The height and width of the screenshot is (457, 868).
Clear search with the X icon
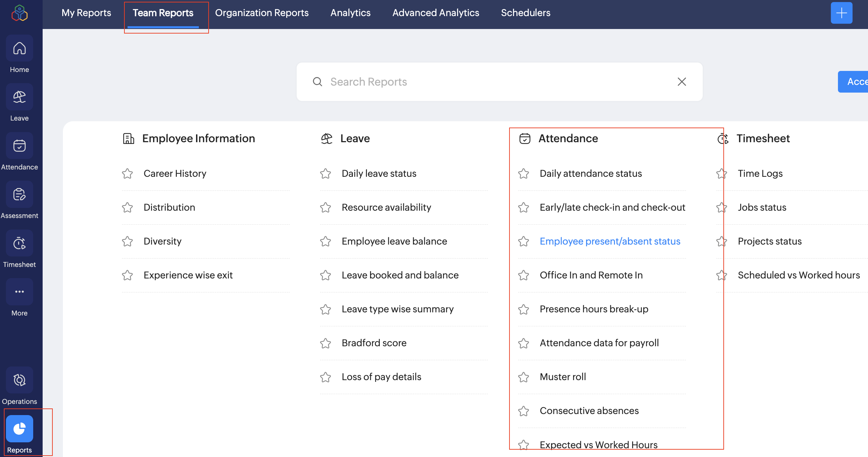pos(681,82)
